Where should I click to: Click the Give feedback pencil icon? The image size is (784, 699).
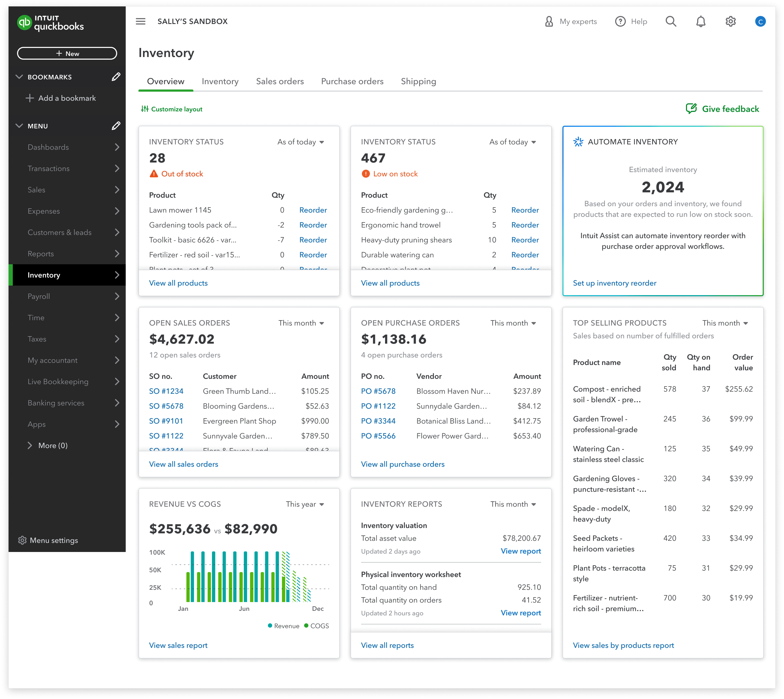click(x=691, y=109)
